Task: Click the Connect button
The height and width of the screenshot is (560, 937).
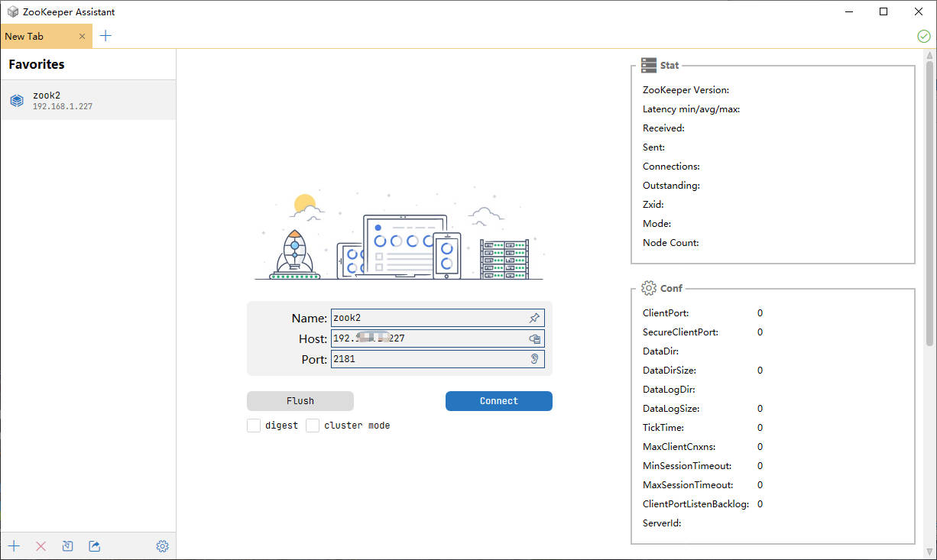Action: [499, 401]
